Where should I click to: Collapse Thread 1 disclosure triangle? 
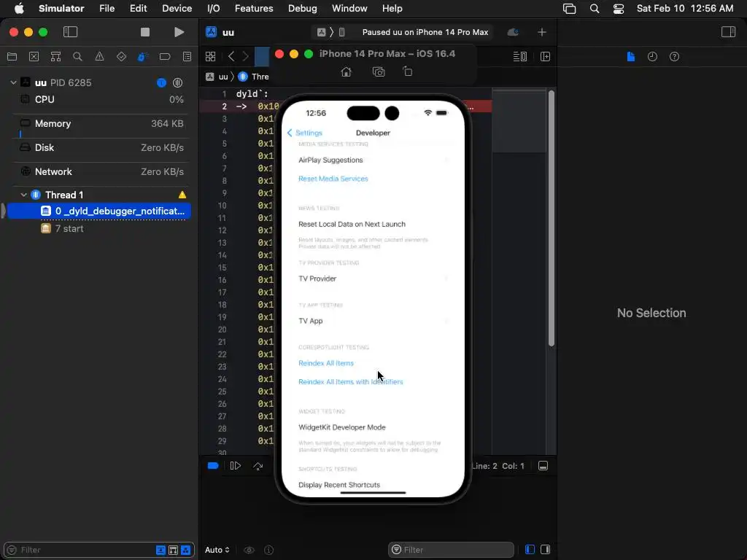coord(23,195)
